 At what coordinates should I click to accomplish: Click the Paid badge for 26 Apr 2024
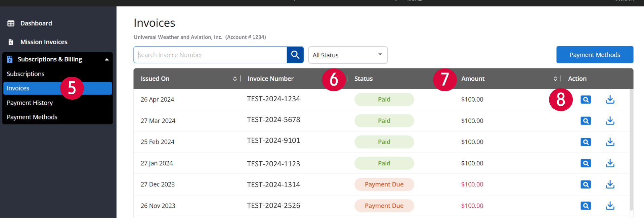click(x=384, y=99)
